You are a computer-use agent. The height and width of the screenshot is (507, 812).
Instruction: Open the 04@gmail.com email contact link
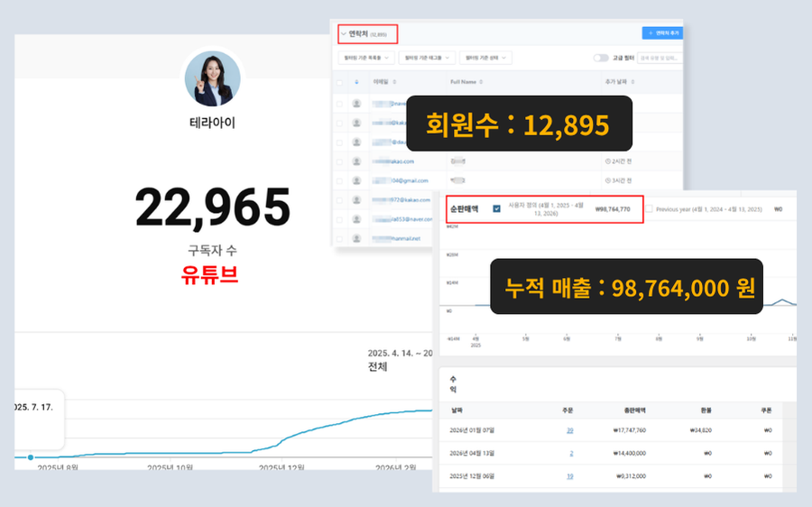pyautogui.click(x=401, y=180)
